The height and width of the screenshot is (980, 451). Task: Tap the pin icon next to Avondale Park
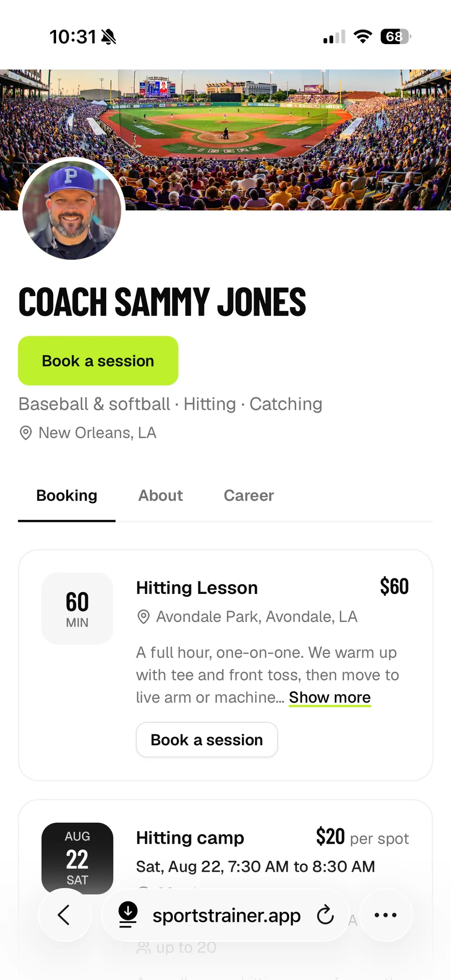(x=144, y=616)
